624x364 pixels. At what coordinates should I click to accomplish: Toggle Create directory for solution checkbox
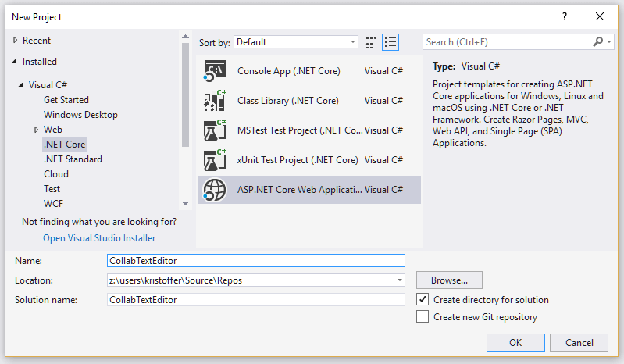click(423, 299)
